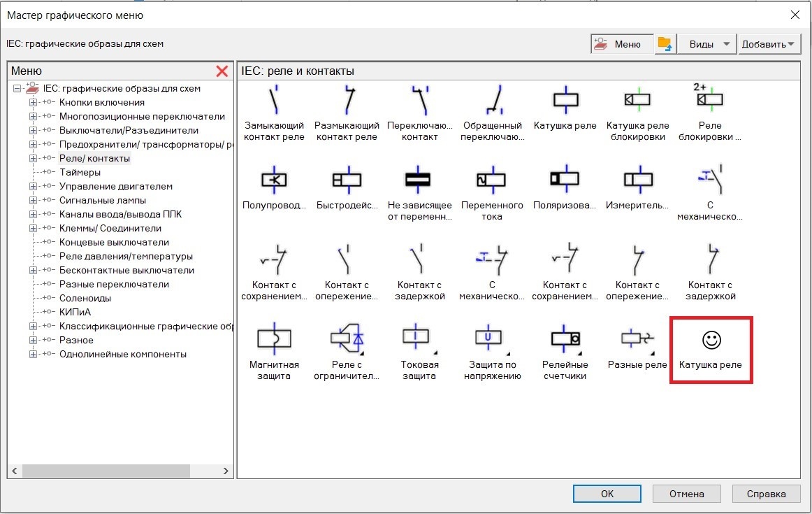Screen dimensions: 812x514
Task: Open help via Справка button
Action: point(767,494)
